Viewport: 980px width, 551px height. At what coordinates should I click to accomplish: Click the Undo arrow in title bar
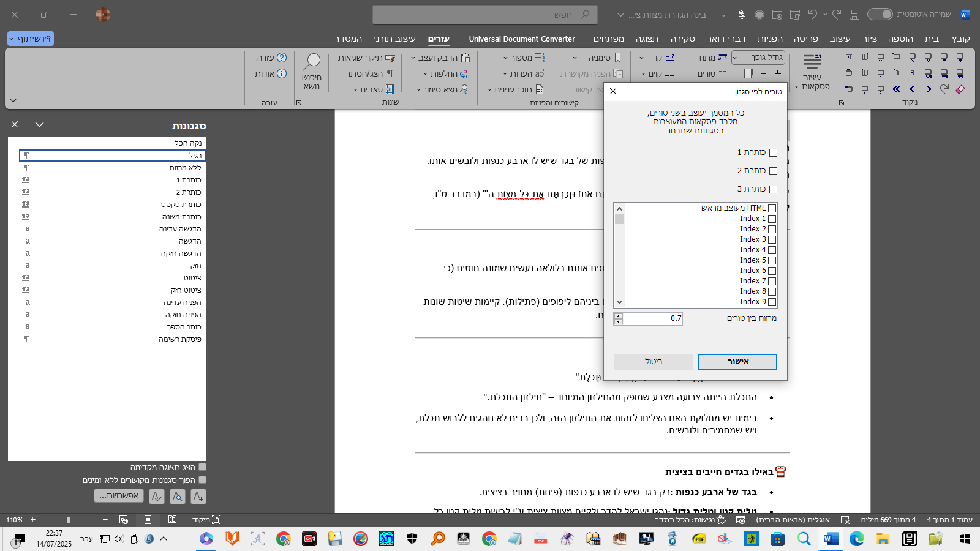click(813, 14)
